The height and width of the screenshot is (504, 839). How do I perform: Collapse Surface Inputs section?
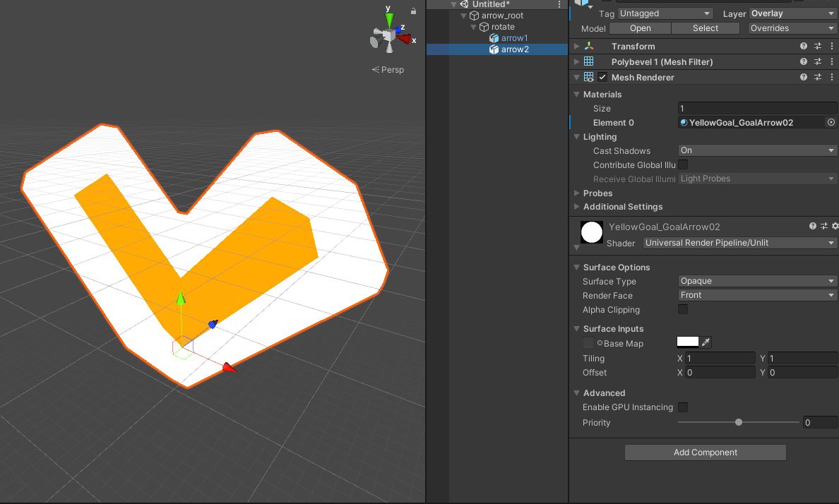[576, 328]
